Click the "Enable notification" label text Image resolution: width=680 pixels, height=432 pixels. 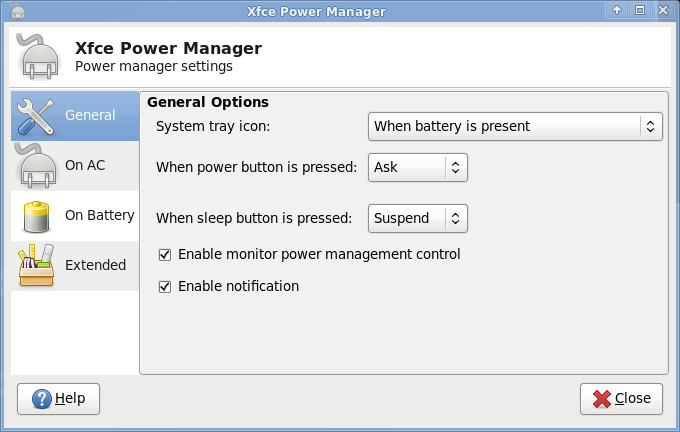239,286
